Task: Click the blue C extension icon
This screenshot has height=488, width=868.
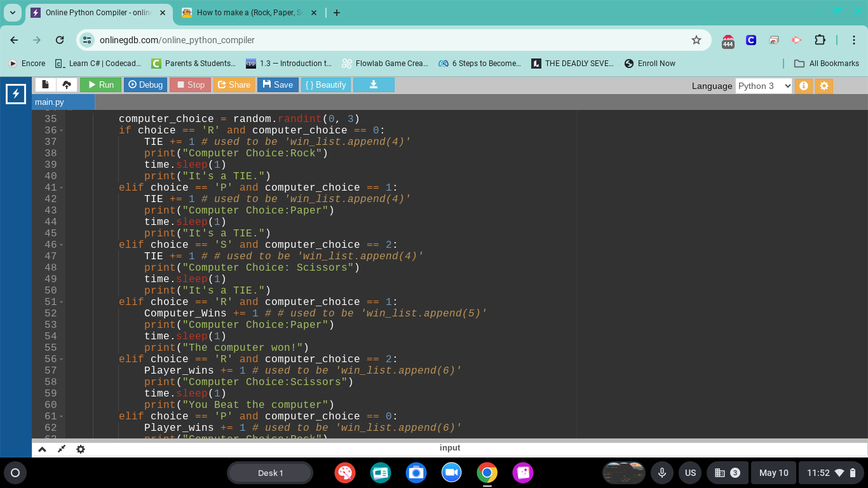Action: click(x=751, y=40)
